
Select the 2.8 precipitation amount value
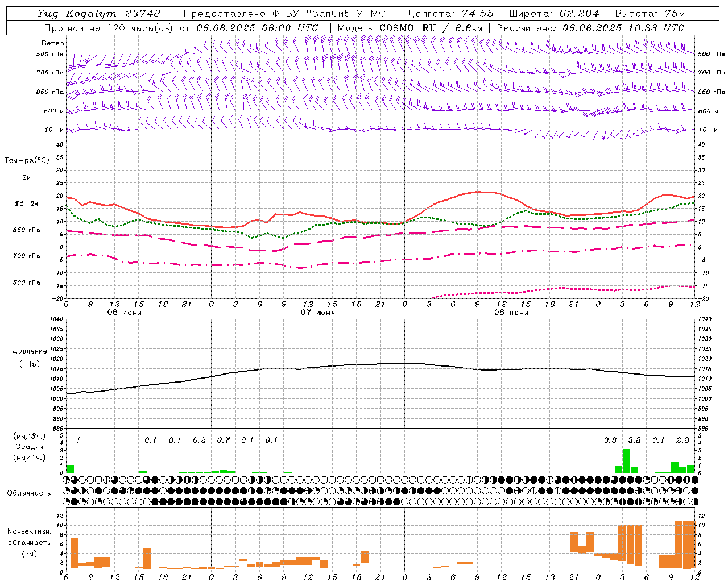pyautogui.click(x=682, y=440)
